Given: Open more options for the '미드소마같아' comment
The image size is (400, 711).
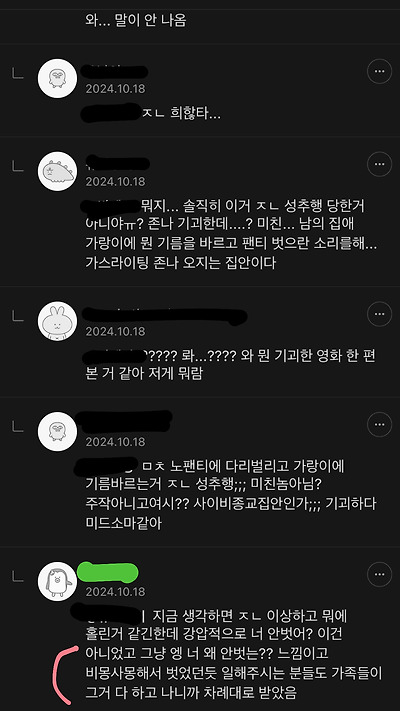Looking at the screenshot, I should click(379, 424).
